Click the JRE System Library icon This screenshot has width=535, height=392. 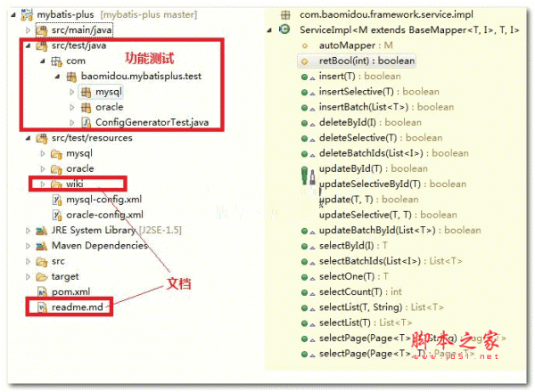[42, 231]
